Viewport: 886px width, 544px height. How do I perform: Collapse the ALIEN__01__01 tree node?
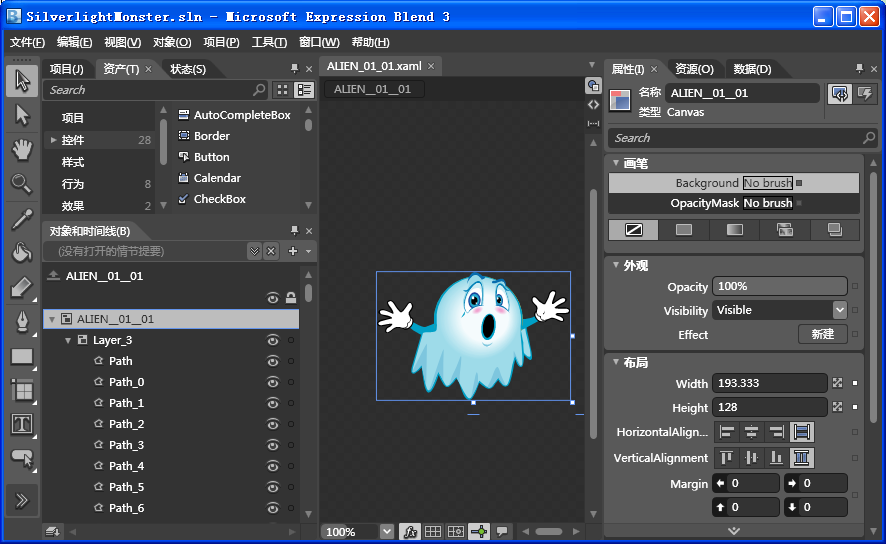pyautogui.click(x=52, y=319)
